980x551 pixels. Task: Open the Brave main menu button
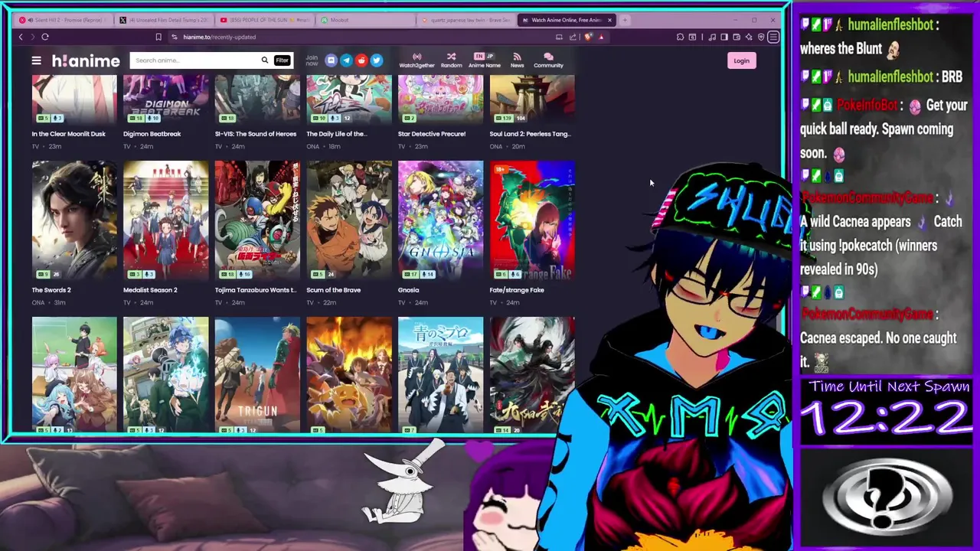point(773,37)
